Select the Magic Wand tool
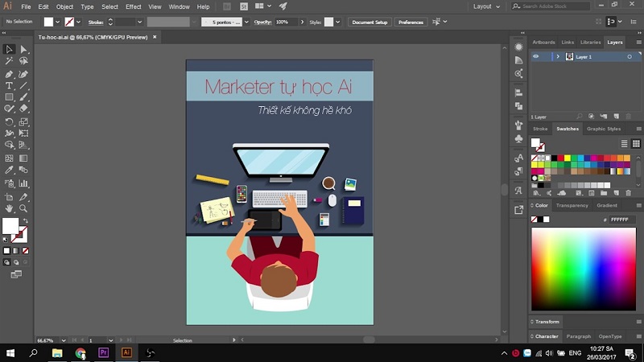The height and width of the screenshot is (362, 644). pyautogui.click(x=9, y=61)
